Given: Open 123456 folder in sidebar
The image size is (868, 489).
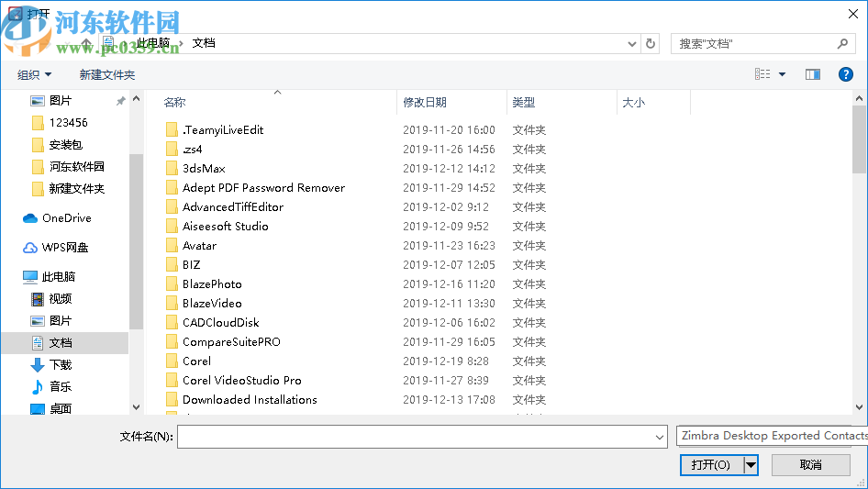Looking at the screenshot, I should click(x=60, y=122).
